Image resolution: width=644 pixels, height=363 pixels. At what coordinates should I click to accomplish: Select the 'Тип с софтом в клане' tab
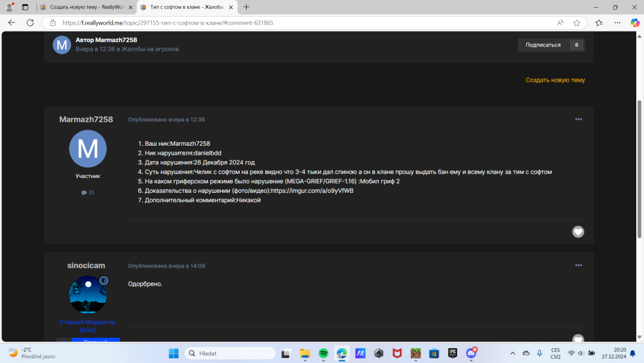[x=187, y=7]
